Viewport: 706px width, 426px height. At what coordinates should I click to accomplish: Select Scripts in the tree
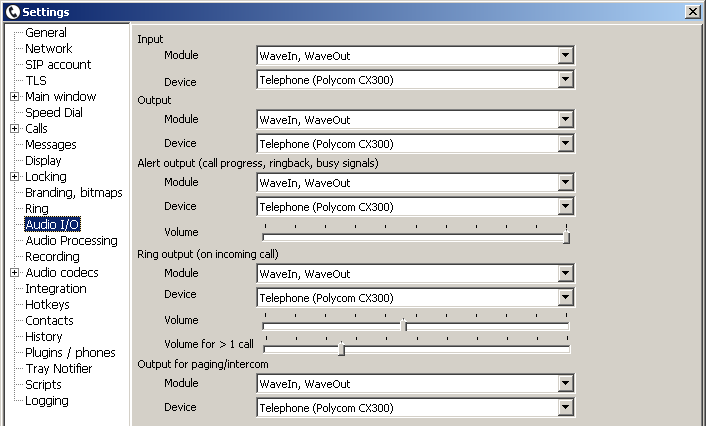43,385
